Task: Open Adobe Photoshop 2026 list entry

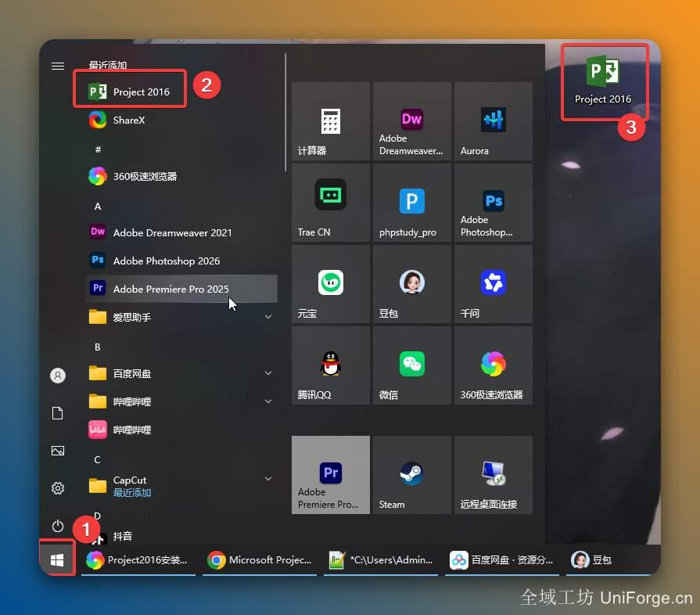Action: [x=181, y=261]
